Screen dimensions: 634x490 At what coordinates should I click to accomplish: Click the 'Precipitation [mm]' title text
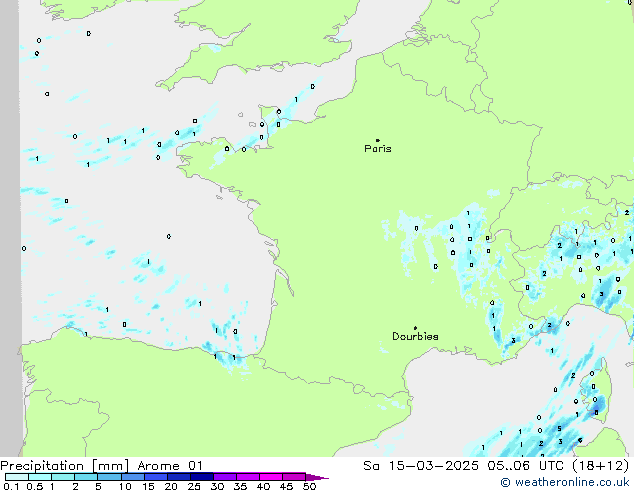click(65, 466)
